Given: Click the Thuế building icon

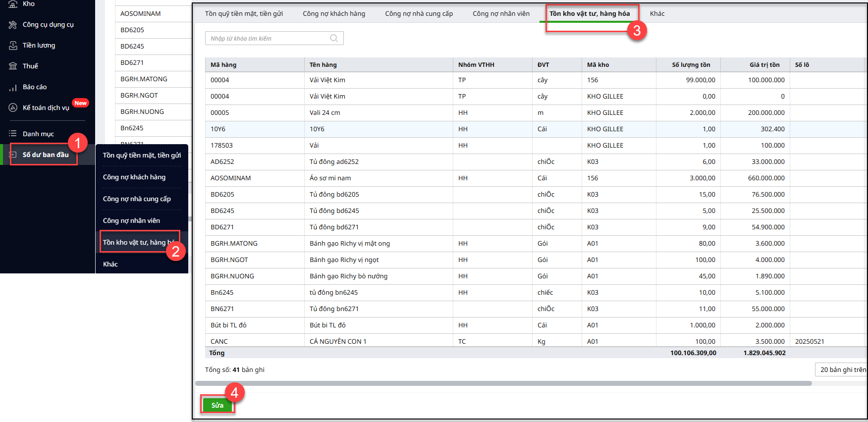Looking at the screenshot, I should [13, 66].
